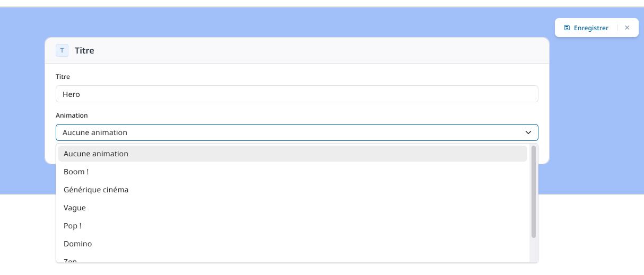Image resolution: width=644 pixels, height=275 pixels.
Task: Close the save toolbar with the X
Action: pyautogui.click(x=627, y=28)
